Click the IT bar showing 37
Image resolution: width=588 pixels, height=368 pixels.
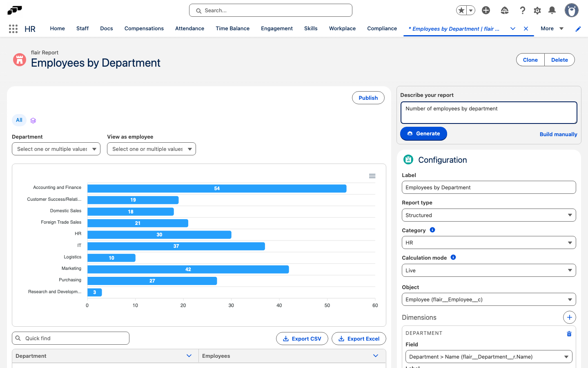pyautogui.click(x=176, y=246)
